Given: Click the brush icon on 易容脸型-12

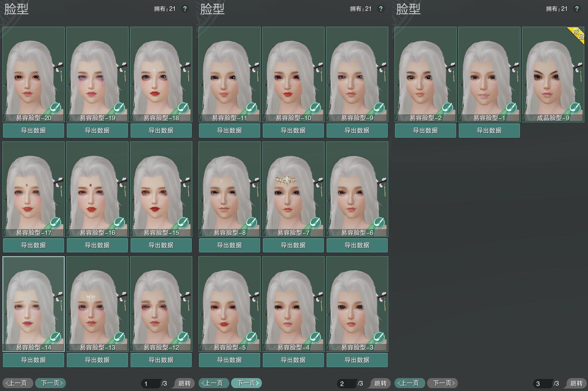Looking at the screenshot, I should coord(183,338).
